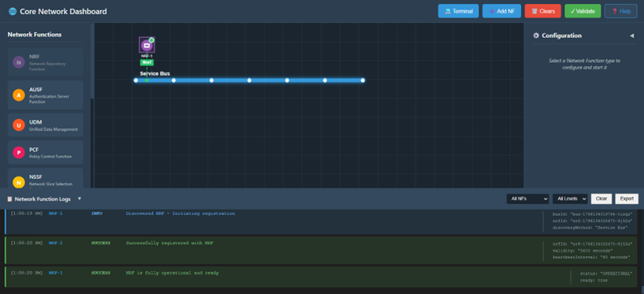
Task: Click the ready: true detail
Action: (594, 280)
